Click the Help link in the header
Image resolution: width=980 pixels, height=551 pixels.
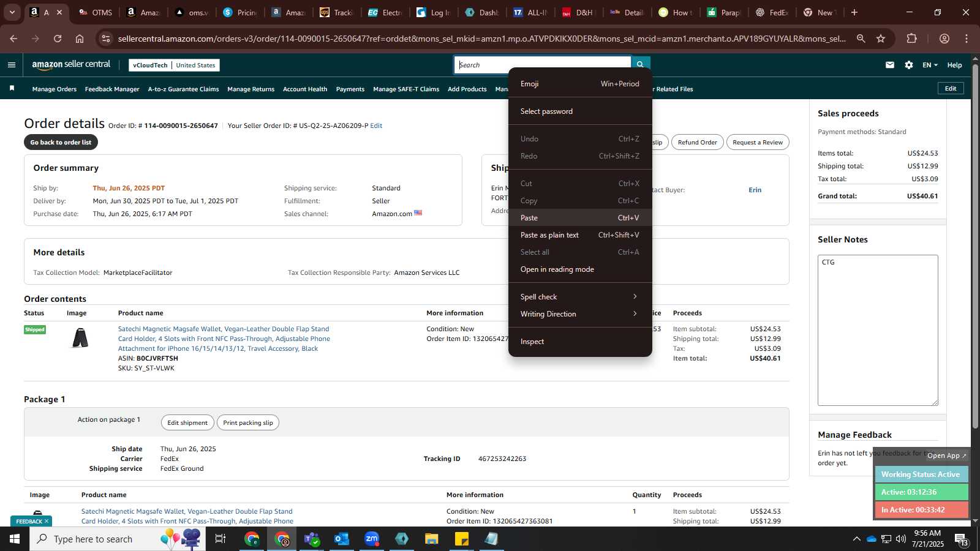click(x=954, y=65)
